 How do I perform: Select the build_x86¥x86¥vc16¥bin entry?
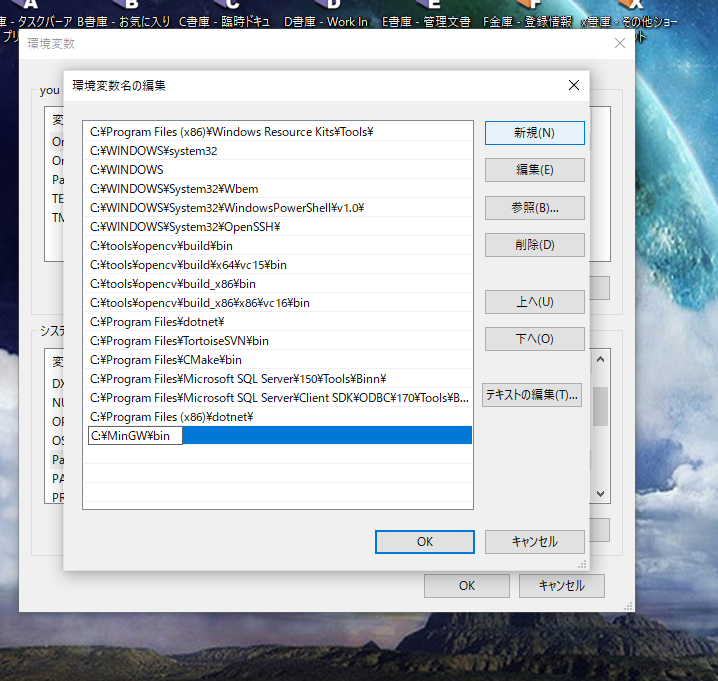coord(277,303)
